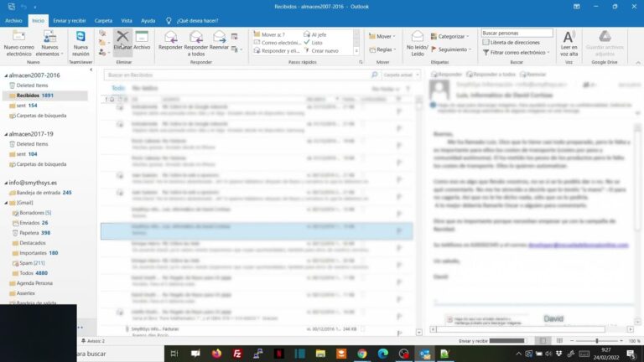Image resolution: width=644 pixels, height=362 pixels.
Task: Click the zoom slider in status bar
Action: click(597, 341)
